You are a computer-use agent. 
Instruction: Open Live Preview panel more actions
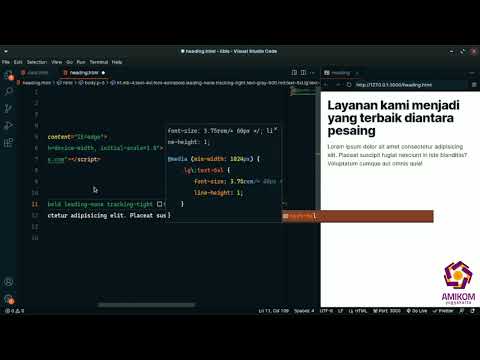tap(472, 73)
